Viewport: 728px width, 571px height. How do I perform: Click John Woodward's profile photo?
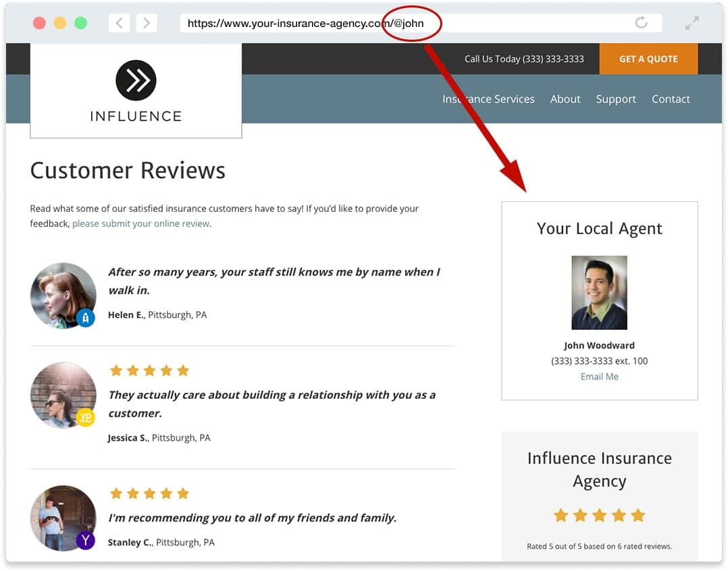click(599, 292)
